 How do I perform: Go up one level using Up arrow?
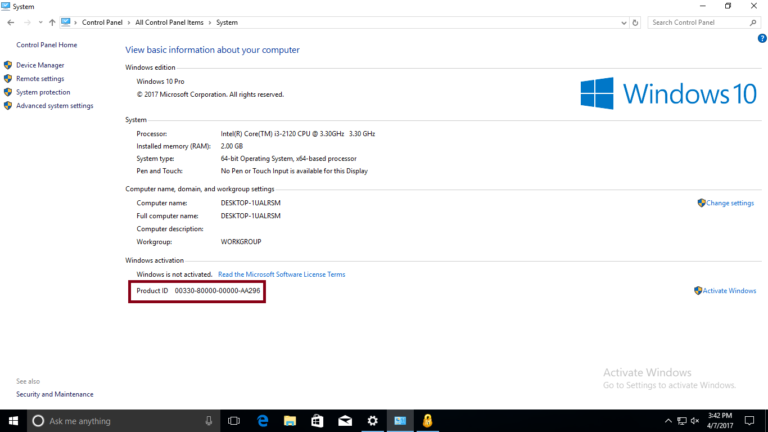(51, 22)
